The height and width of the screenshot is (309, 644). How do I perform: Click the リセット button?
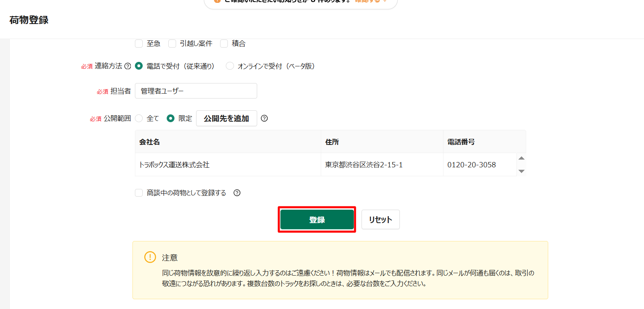[380, 219]
